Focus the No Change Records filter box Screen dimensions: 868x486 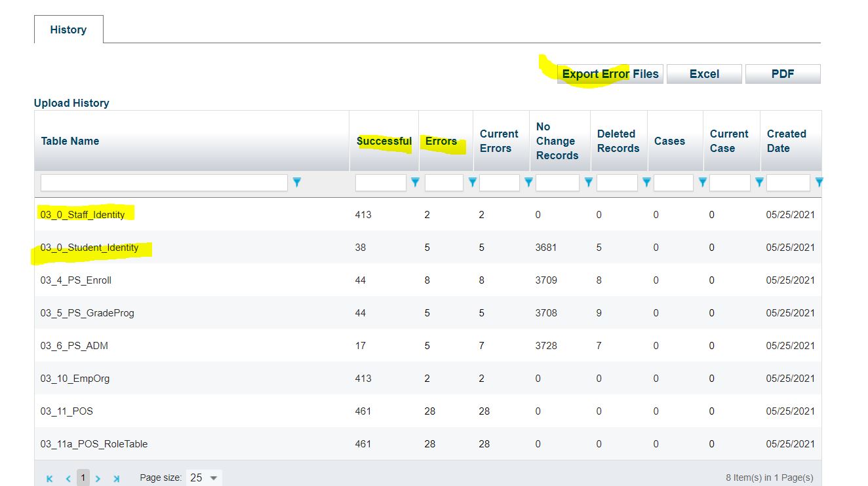[557, 183]
